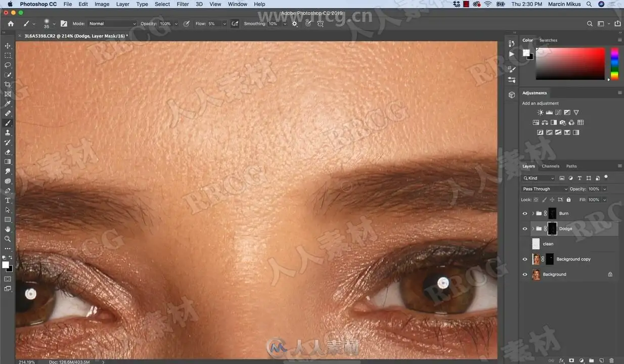Delete layer with trash icon
Viewport: 624px width, 364px height.
click(x=611, y=360)
